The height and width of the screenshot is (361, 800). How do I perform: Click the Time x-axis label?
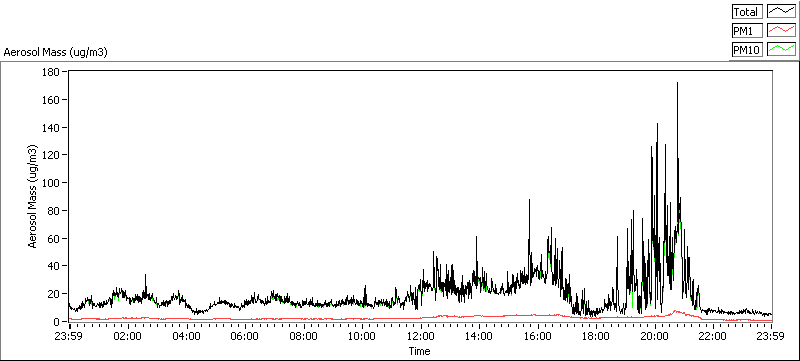(x=419, y=351)
